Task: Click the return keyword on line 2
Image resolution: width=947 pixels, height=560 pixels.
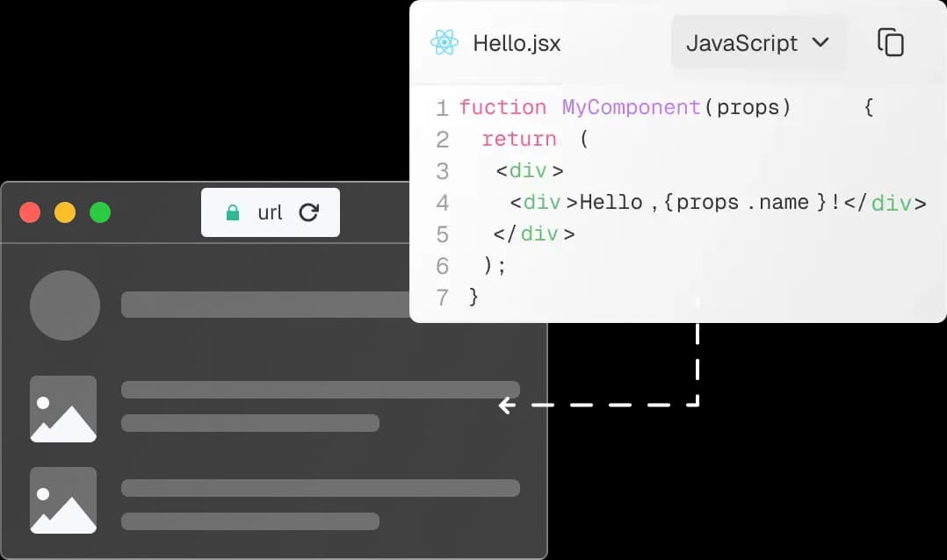Action: point(519,139)
